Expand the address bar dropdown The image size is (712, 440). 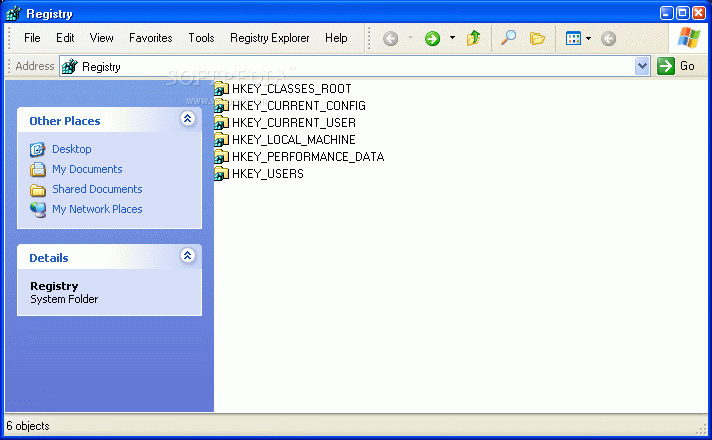point(642,66)
